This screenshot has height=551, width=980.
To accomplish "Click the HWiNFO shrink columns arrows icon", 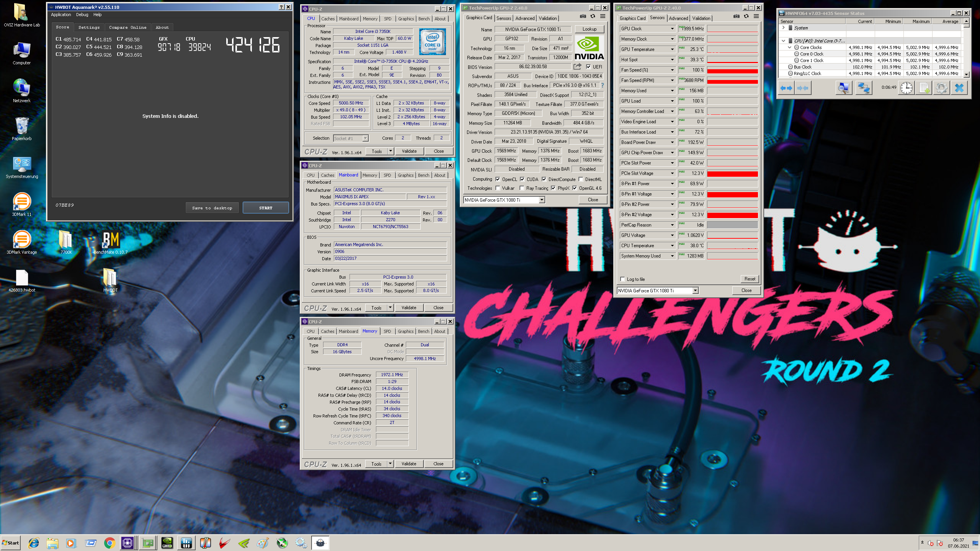I will click(x=803, y=88).
